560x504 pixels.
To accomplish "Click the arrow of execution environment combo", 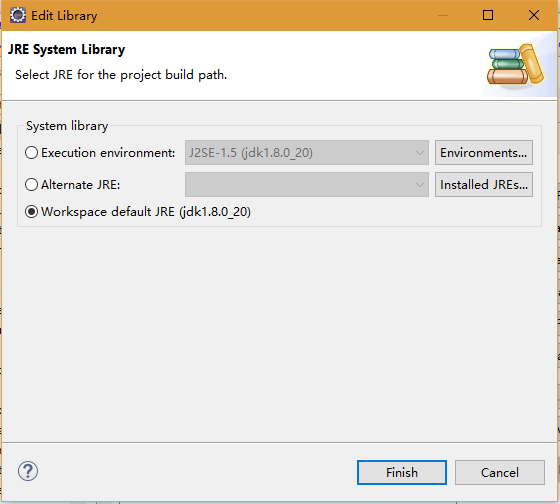I will point(420,153).
